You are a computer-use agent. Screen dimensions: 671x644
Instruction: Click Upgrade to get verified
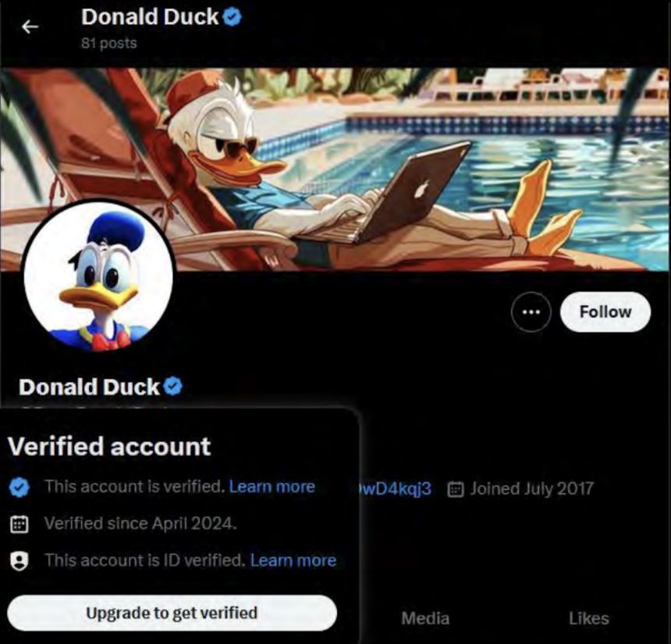[172, 613]
